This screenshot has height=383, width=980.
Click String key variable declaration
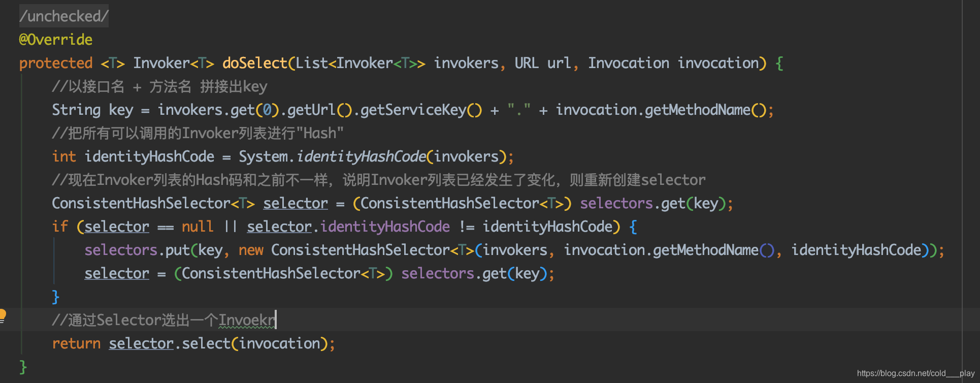92,110
